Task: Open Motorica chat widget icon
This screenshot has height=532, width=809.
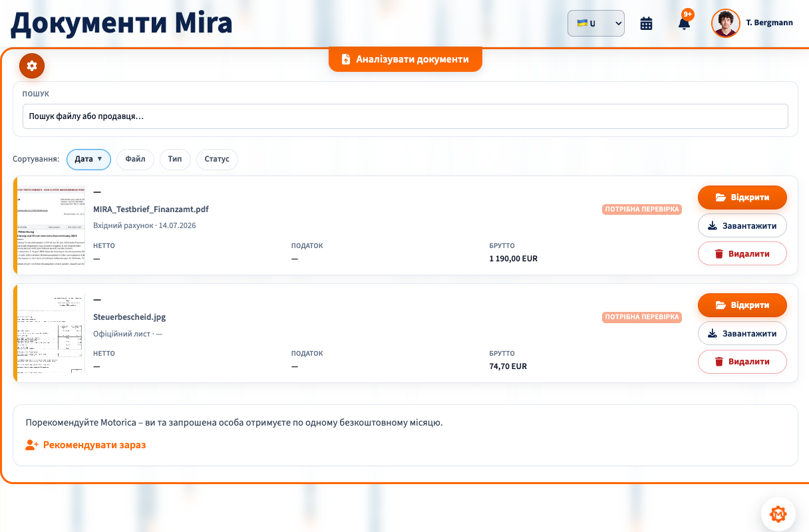Action: pyautogui.click(x=778, y=514)
